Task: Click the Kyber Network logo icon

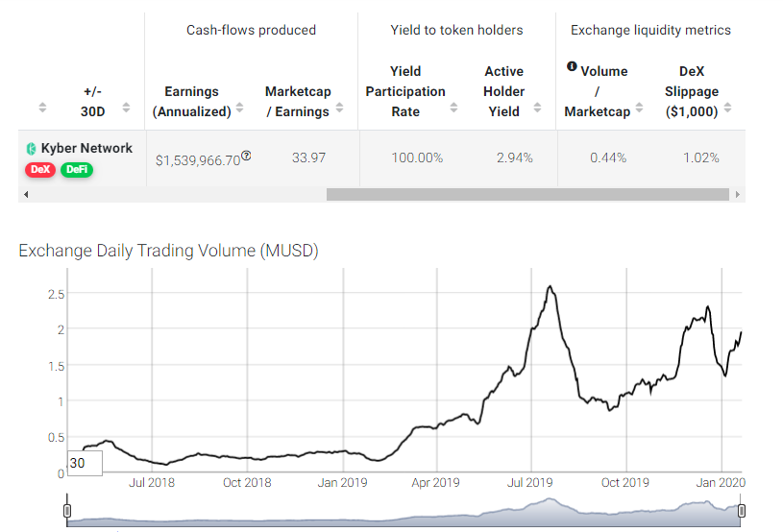Action: tap(31, 148)
